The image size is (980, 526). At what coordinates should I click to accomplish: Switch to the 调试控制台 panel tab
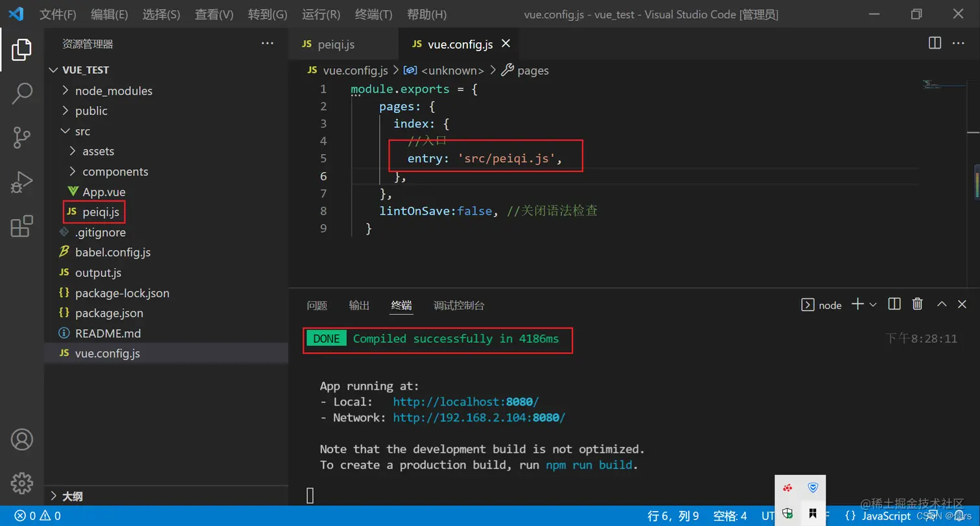459,305
